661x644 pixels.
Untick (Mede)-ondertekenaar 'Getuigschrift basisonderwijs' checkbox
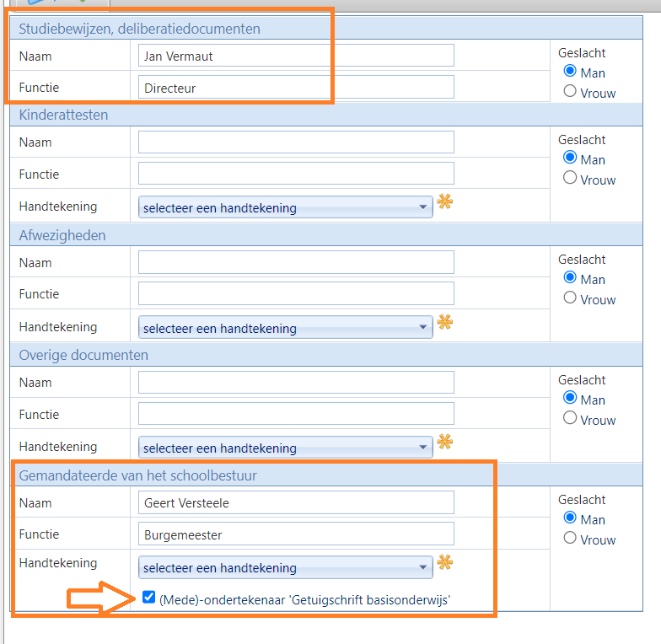click(x=148, y=597)
